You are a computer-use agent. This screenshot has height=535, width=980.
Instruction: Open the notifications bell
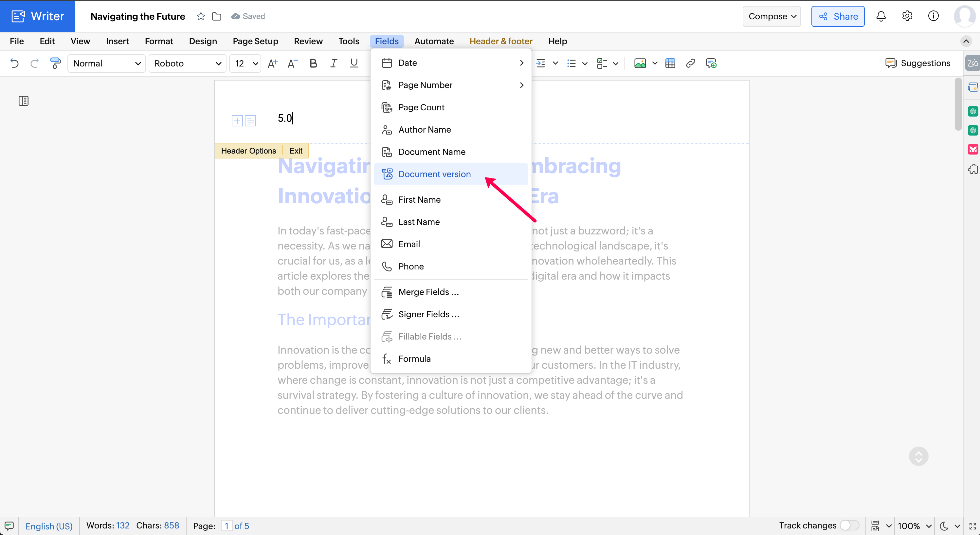point(881,16)
